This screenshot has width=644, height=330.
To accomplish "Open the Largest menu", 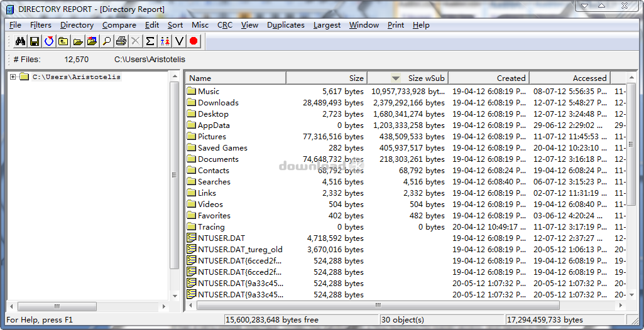I will click(x=327, y=25).
